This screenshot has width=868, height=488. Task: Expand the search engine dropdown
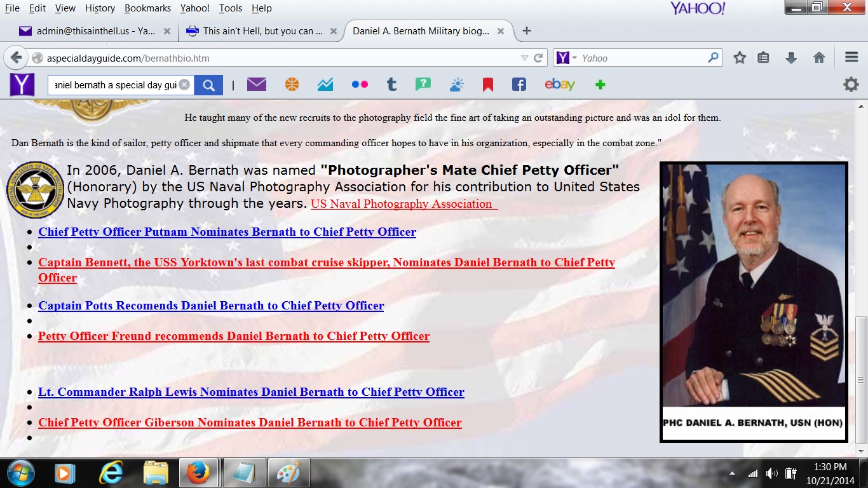pos(574,58)
